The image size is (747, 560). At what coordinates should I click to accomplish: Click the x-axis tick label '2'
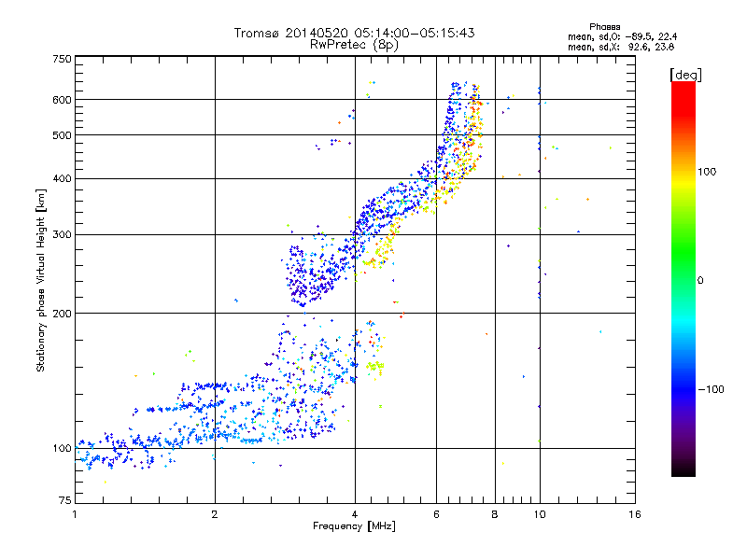[215, 514]
